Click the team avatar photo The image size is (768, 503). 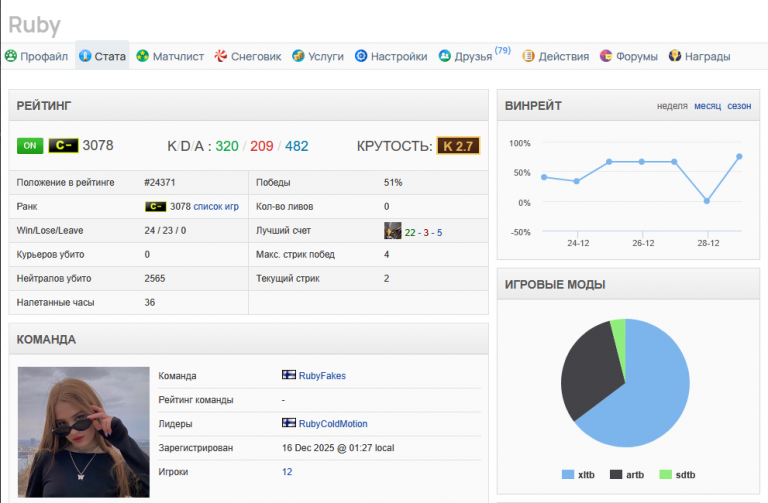point(84,432)
